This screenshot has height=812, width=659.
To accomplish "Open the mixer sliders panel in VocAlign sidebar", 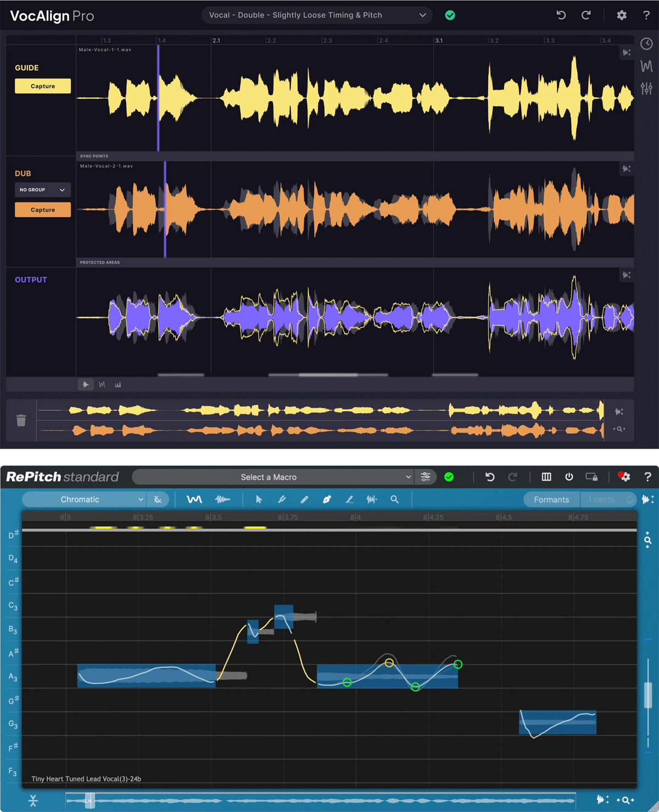I will pyautogui.click(x=646, y=88).
